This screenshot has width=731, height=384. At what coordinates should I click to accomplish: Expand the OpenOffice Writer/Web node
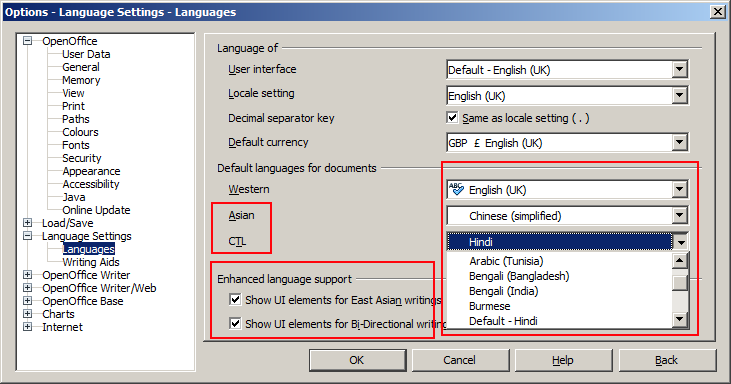click(x=28, y=288)
